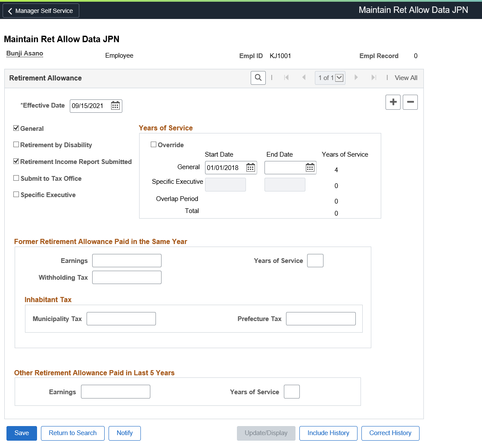The image size is (482, 448).
Task: Go back to Manager Self Service
Action: click(41, 11)
